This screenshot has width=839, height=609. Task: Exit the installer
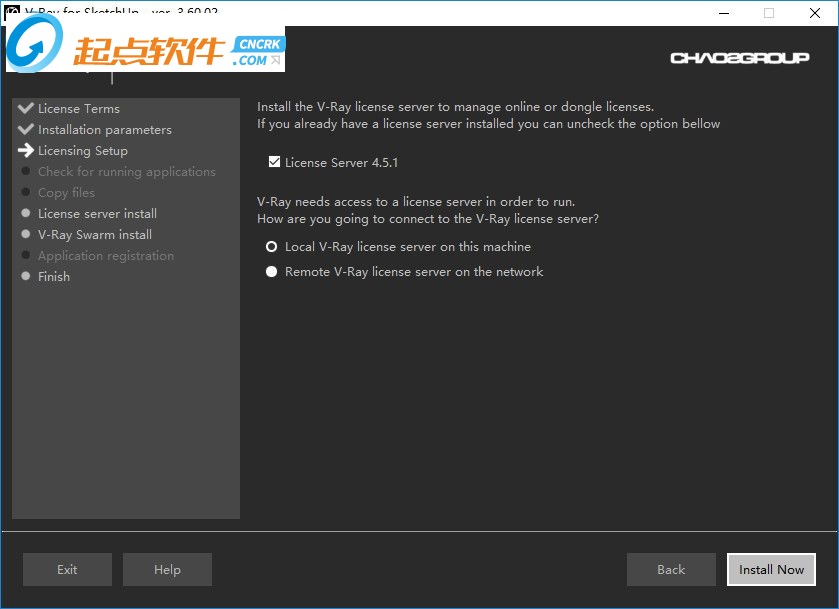point(67,569)
